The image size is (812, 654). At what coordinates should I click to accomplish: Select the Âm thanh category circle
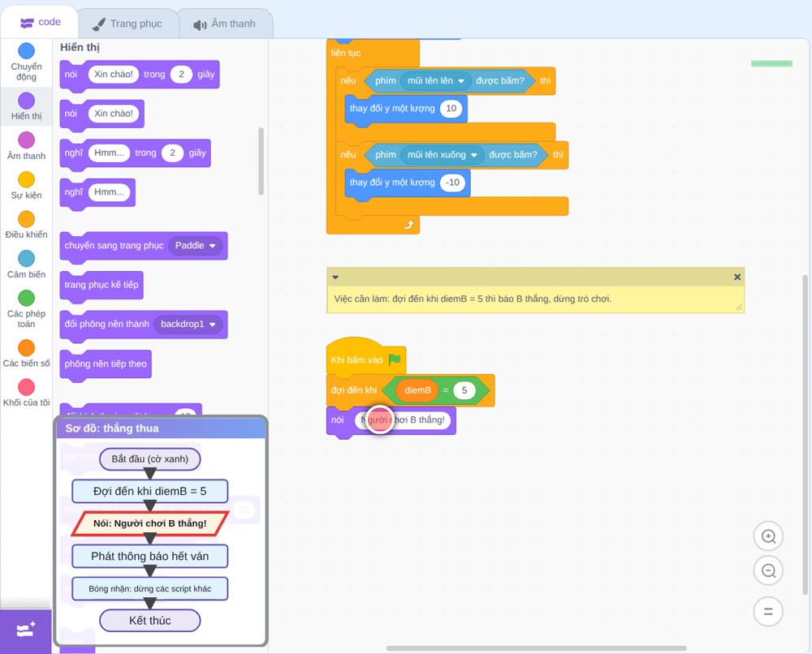tap(27, 140)
